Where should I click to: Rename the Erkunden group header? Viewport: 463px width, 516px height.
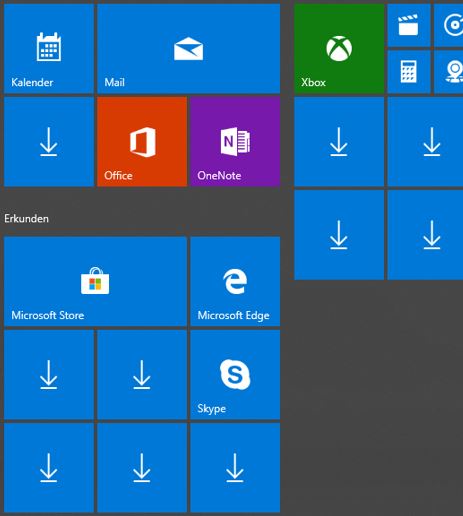click(x=26, y=219)
